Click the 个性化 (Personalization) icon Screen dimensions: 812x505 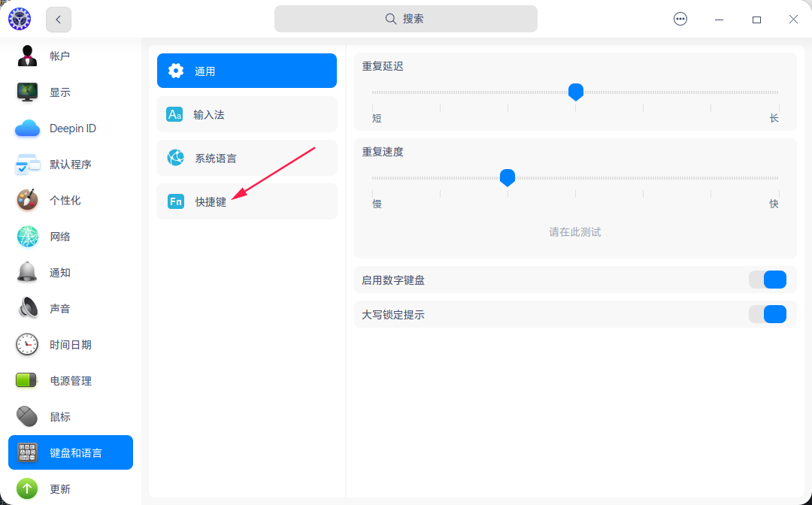click(x=28, y=200)
